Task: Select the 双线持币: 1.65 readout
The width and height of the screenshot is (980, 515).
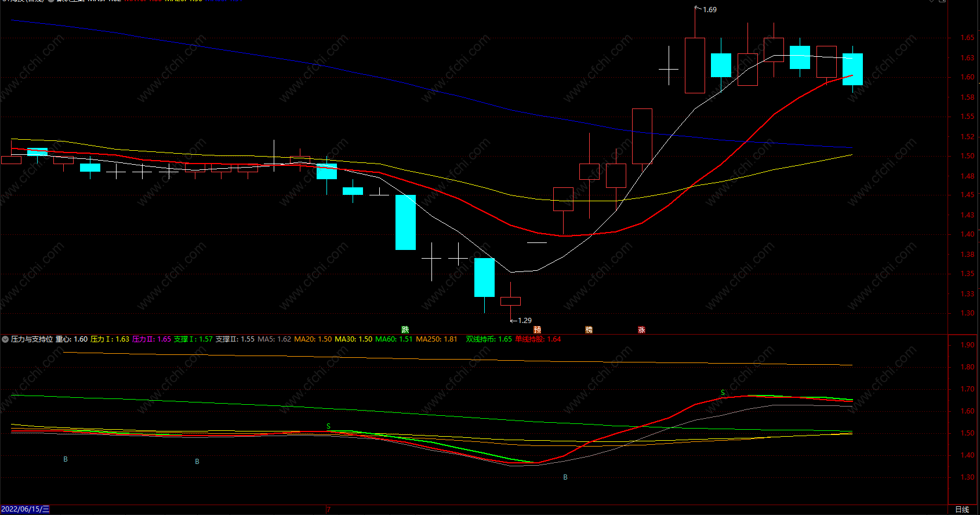Action: 489,339
